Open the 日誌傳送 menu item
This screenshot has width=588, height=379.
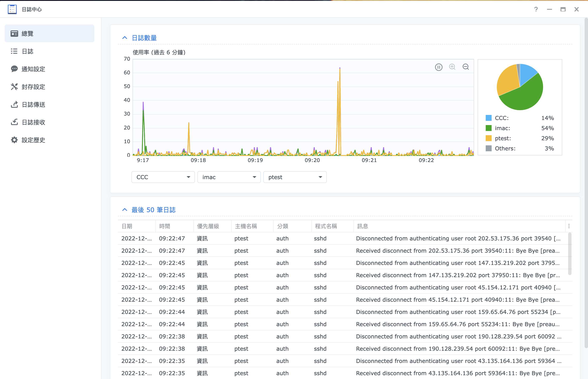point(49,104)
